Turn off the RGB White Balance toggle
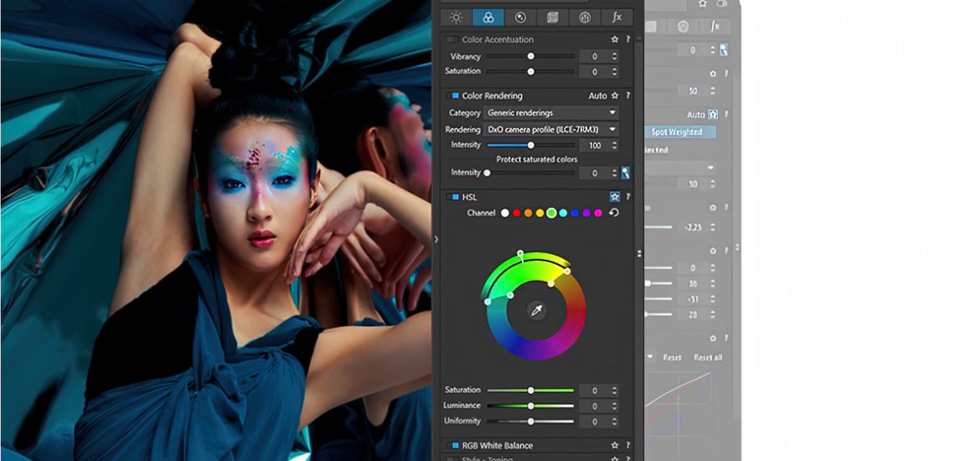This screenshot has width=980, height=461. point(455,445)
